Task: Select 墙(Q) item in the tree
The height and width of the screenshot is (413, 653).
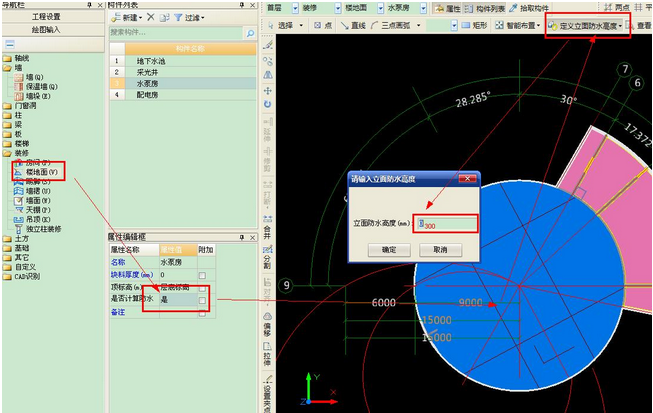Action: coord(29,77)
